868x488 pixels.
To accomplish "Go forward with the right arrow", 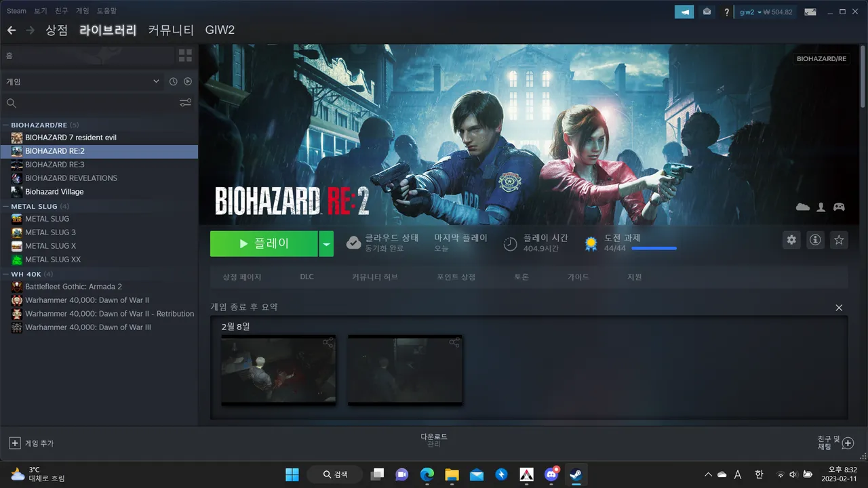I will (x=31, y=30).
